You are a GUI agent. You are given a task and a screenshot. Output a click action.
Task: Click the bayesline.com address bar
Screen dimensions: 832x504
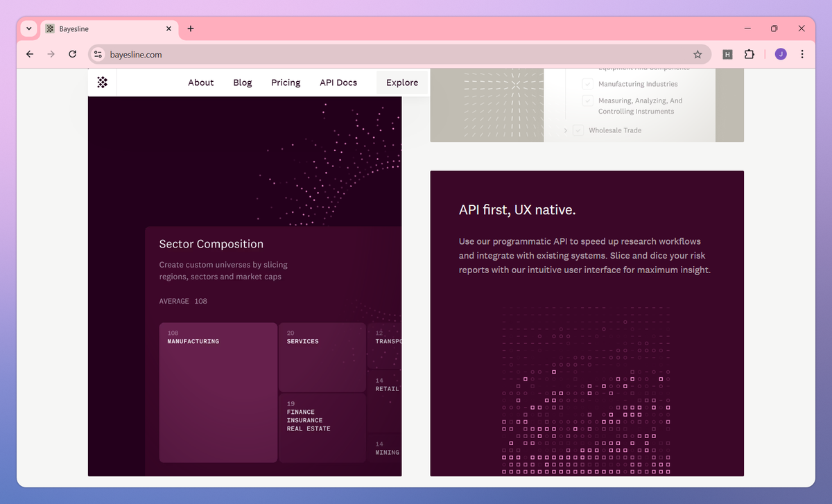399,54
